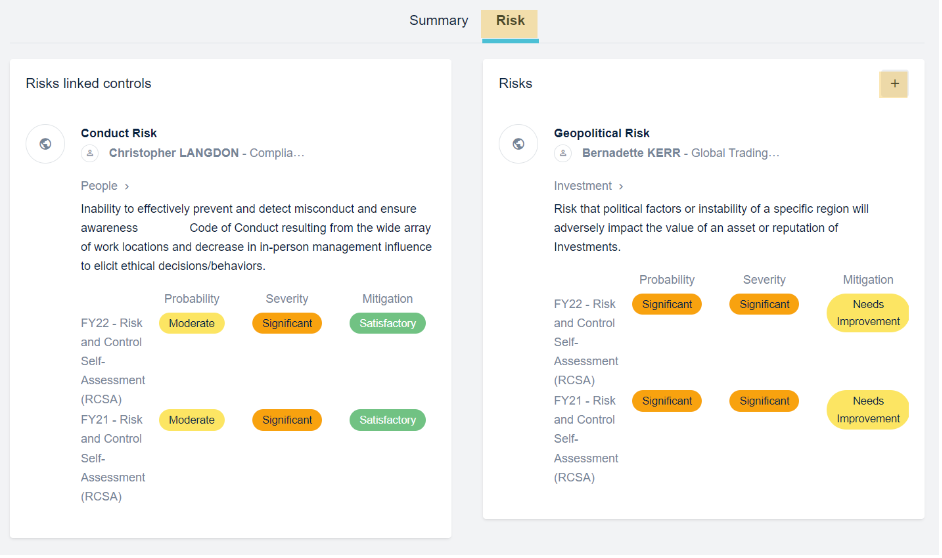The width and height of the screenshot is (942, 558).
Task: Click Bernadette KERR owner name
Action: click(630, 153)
